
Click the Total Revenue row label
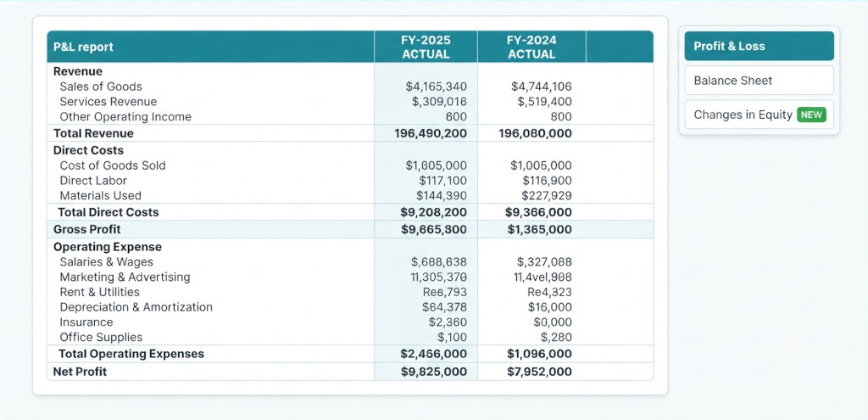tap(93, 133)
